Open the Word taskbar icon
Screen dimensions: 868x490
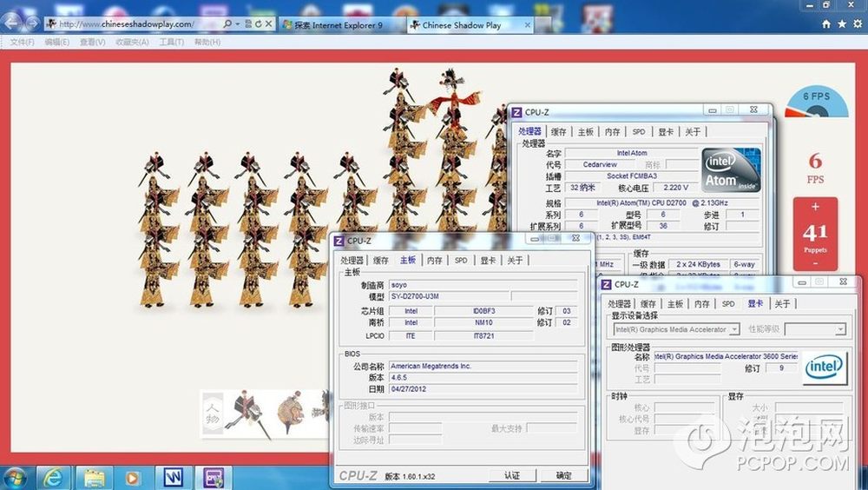click(x=173, y=477)
